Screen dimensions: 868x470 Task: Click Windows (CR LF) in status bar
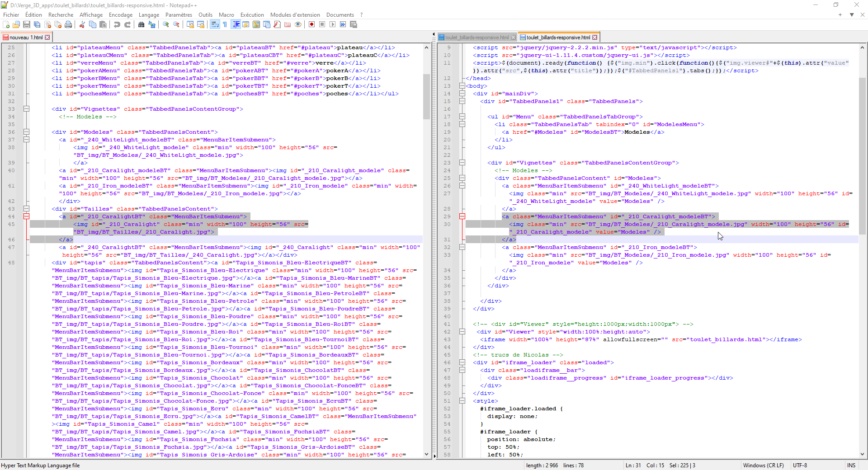point(763,465)
